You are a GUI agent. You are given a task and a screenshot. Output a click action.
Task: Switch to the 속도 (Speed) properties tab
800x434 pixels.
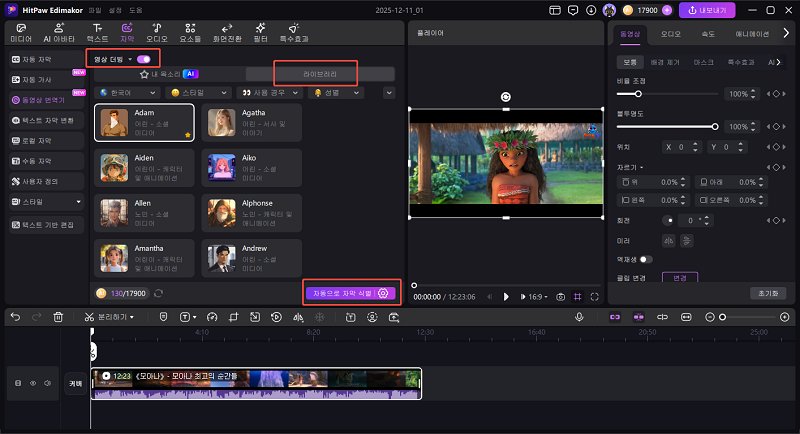(708, 34)
